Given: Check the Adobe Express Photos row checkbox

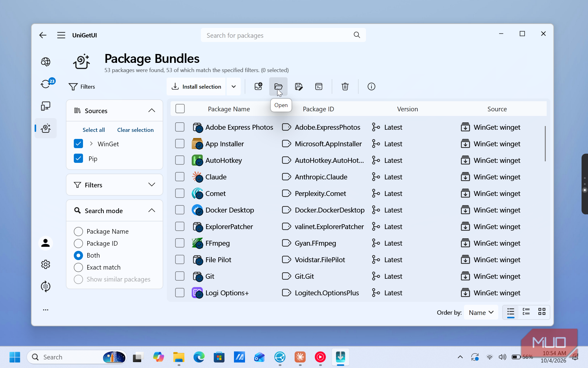Looking at the screenshot, I should coord(180,127).
